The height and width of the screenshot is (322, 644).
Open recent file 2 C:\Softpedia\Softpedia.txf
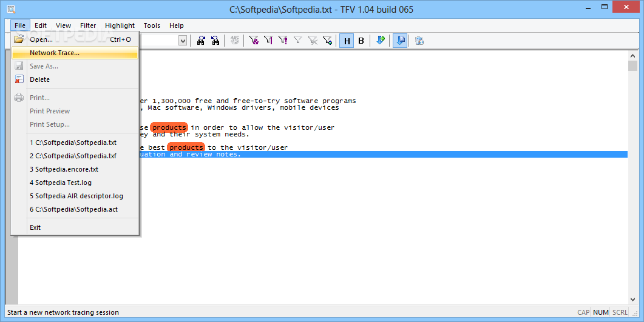pos(75,156)
